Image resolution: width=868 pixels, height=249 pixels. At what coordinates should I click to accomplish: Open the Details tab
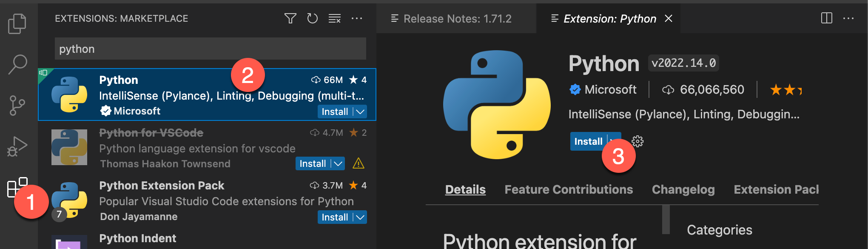[465, 189]
